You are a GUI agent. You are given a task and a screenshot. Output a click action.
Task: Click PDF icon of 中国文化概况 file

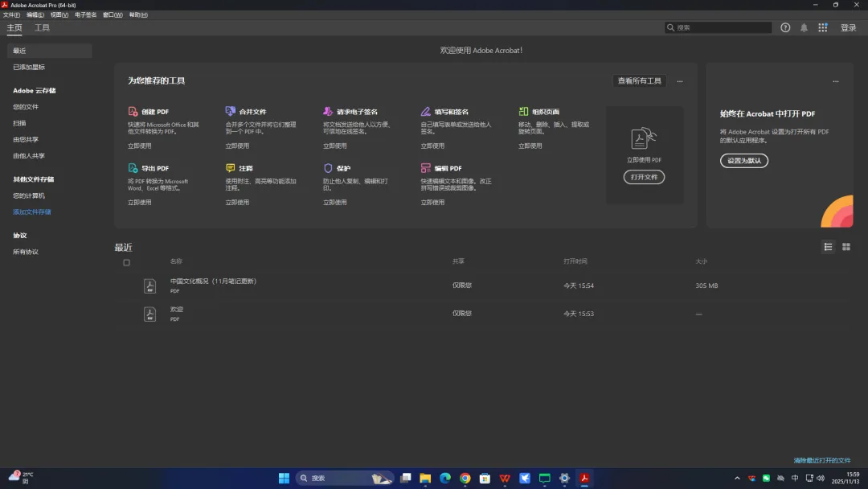click(x=149, y=286)
